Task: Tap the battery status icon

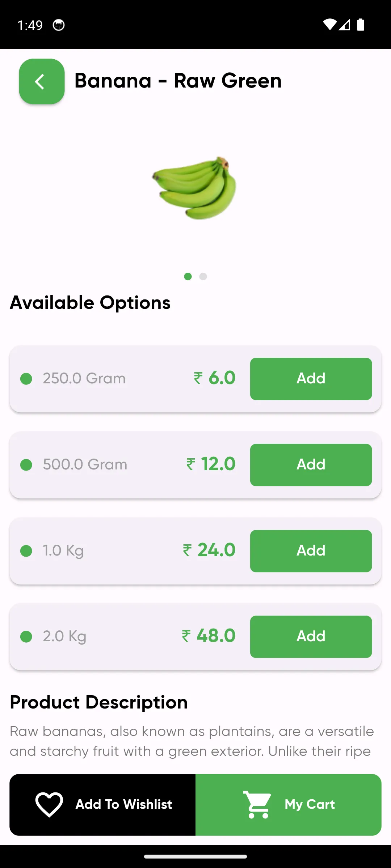Action: pos(361,25)
